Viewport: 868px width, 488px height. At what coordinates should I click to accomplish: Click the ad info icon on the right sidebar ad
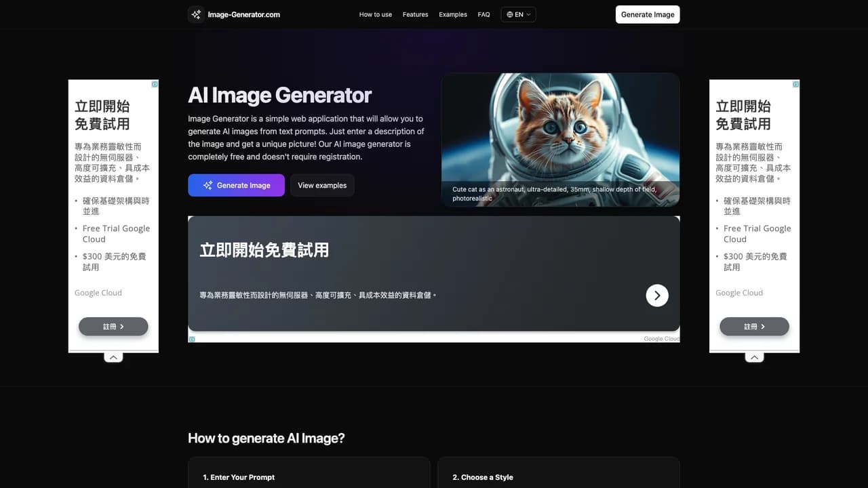point(796,84)
